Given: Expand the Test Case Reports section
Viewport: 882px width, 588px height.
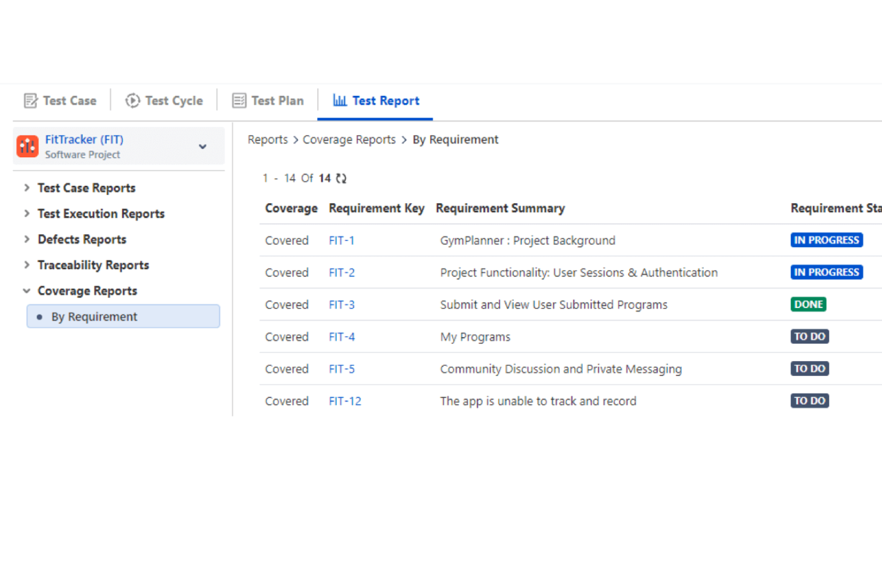Looking at the screenshot, I should [27, 187].
